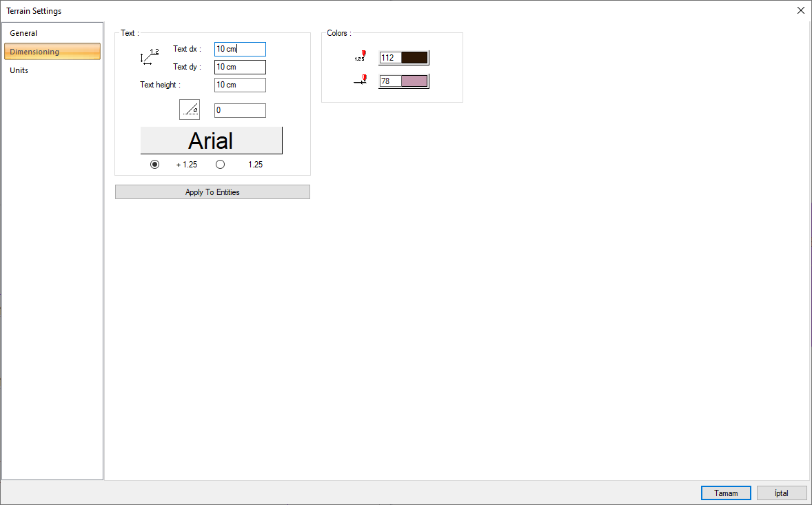Select the unsigned '1.25' format radio
This screenshot has width=812, height=505.
click(220, 165)
